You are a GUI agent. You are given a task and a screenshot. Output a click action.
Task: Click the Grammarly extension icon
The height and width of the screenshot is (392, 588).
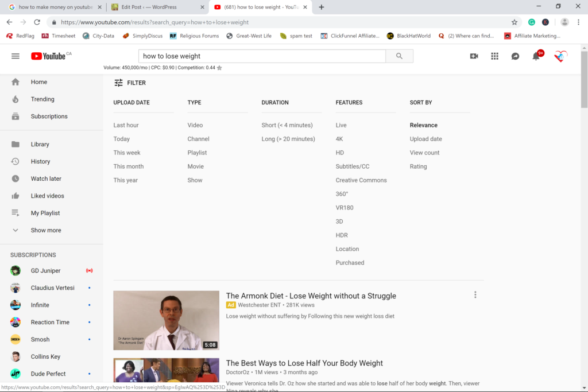[531, 22]
